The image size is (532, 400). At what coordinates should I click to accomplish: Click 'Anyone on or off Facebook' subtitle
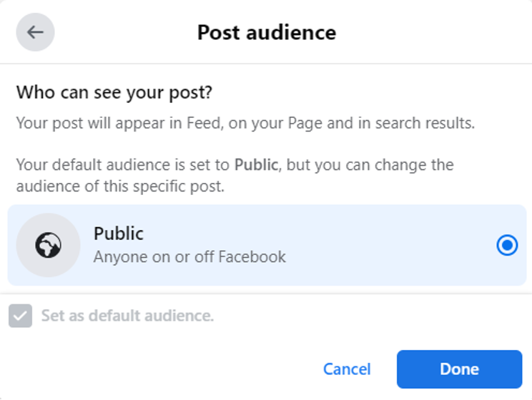189,256
